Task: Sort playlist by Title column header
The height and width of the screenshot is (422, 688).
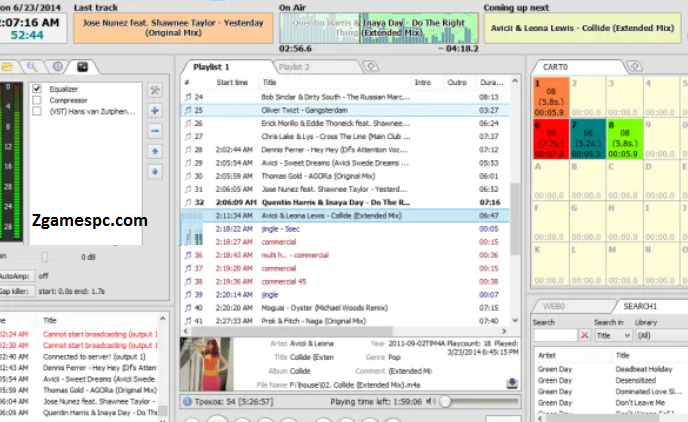Action: coord(269,82)
